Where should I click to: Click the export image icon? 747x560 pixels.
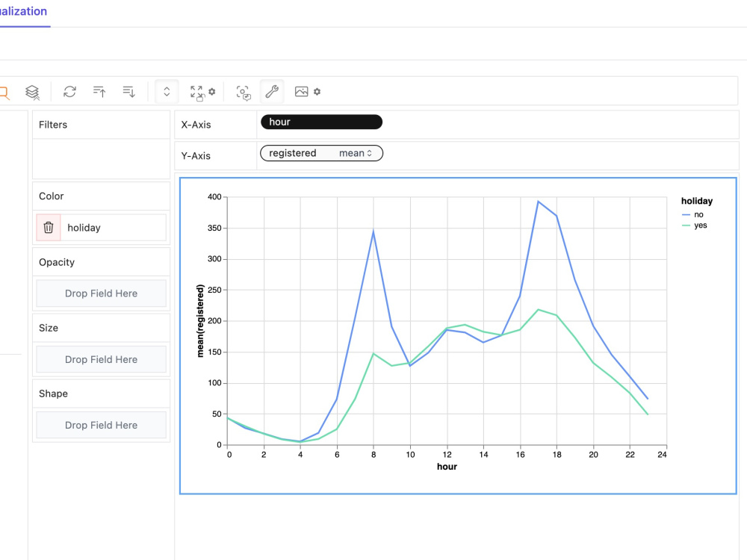tap(302, 91)
